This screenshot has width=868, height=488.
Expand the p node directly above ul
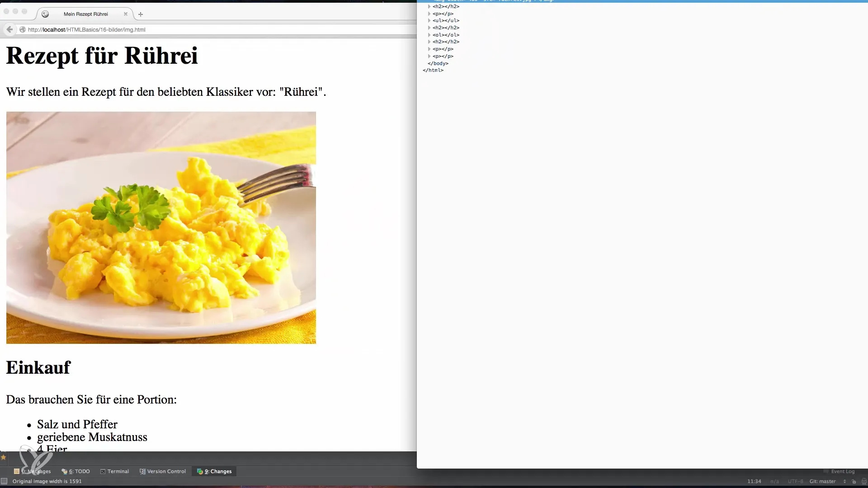point(429,14)
